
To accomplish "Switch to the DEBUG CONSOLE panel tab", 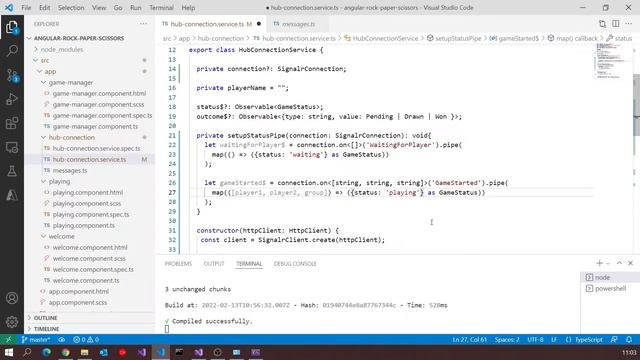I will click(295, 264).
